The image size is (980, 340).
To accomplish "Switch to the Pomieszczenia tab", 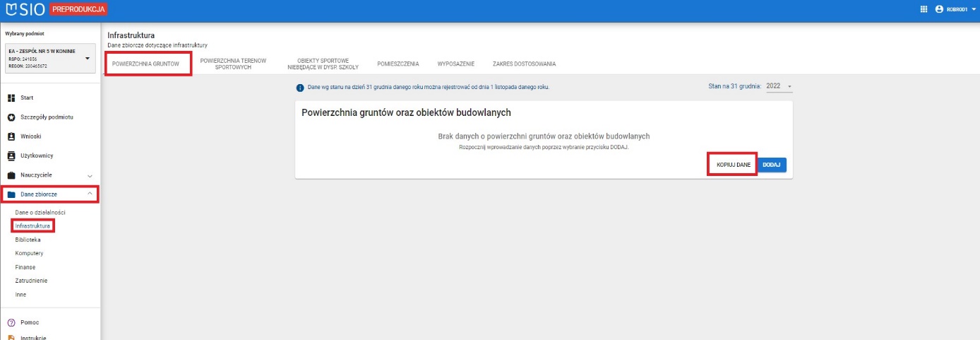I will click(398, 64).
